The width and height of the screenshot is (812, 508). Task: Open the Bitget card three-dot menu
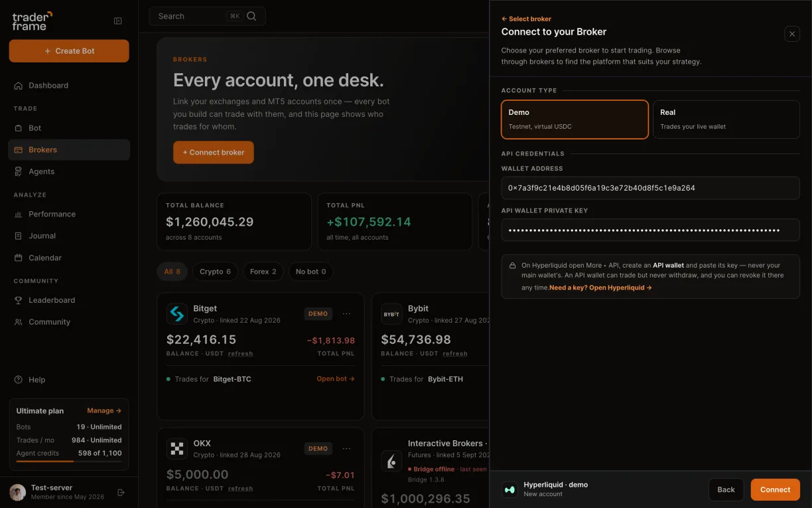click(x=346, y=313)
